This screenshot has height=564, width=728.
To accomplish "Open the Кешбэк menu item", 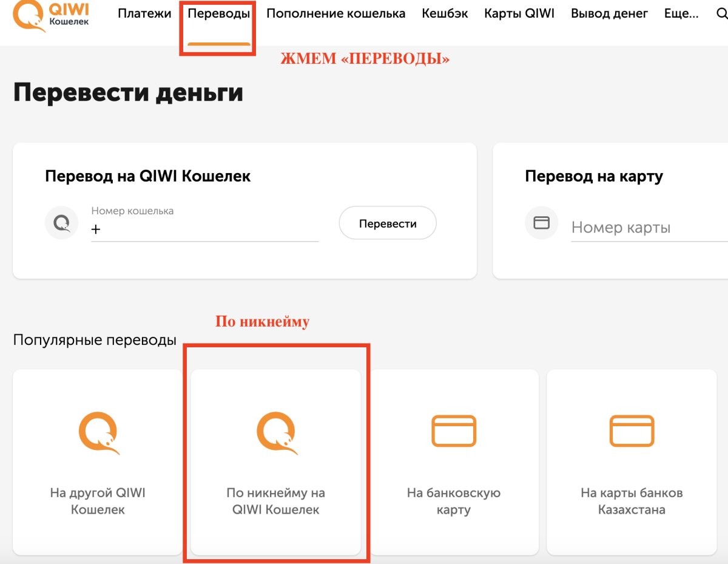I will [445, 13].
